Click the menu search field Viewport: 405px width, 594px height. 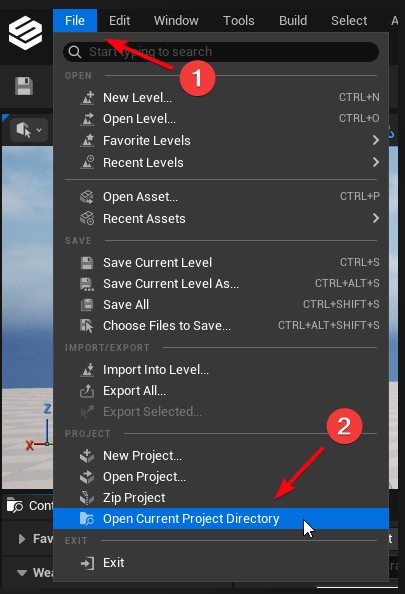click(221, 52)
